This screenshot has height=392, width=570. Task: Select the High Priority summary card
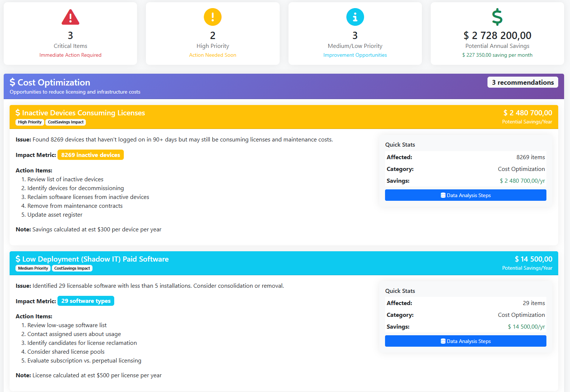click(213, 34)
